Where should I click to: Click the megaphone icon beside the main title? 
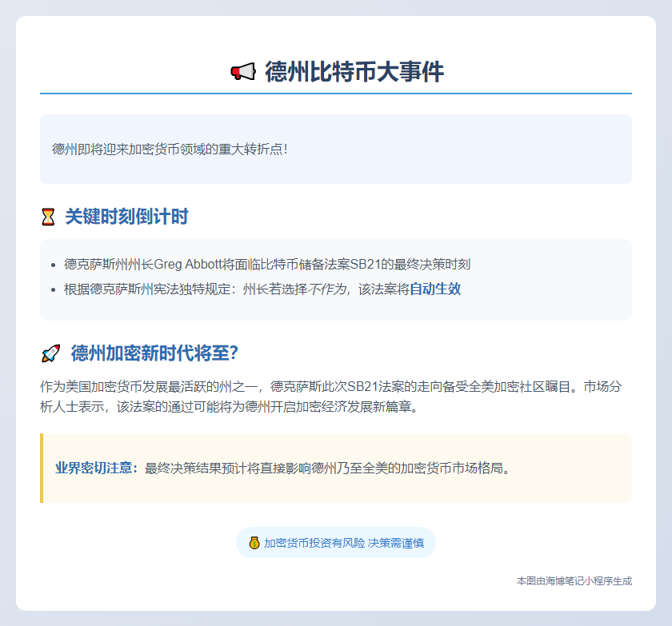[240, 70]
